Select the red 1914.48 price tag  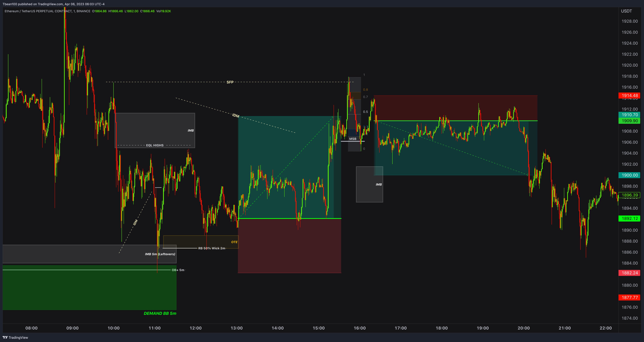click(x=629, y=95)
